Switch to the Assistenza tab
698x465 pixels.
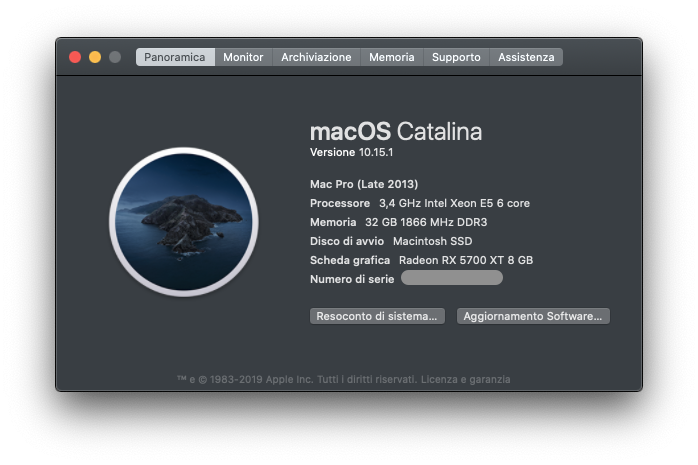[x=526, y=57]
